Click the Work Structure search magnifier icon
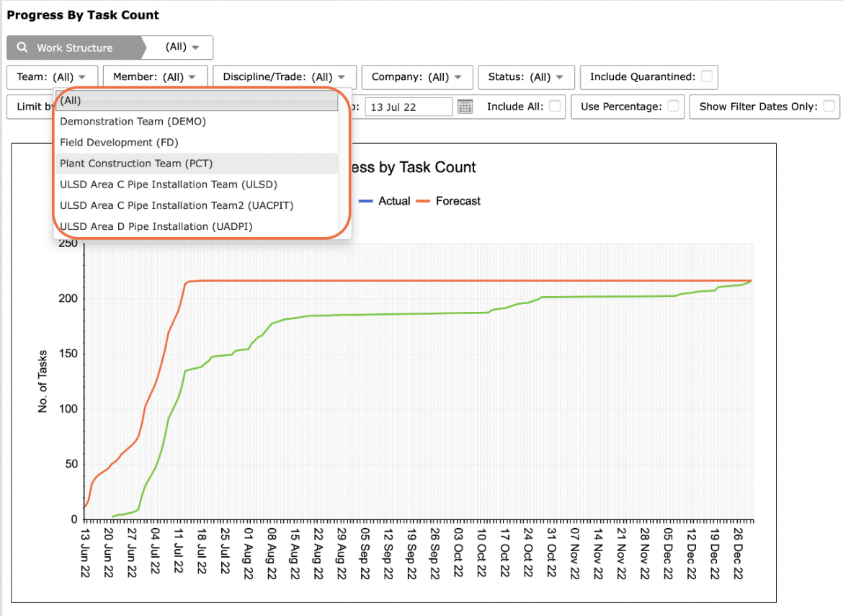The image size is (843, 616). [22, 48]
